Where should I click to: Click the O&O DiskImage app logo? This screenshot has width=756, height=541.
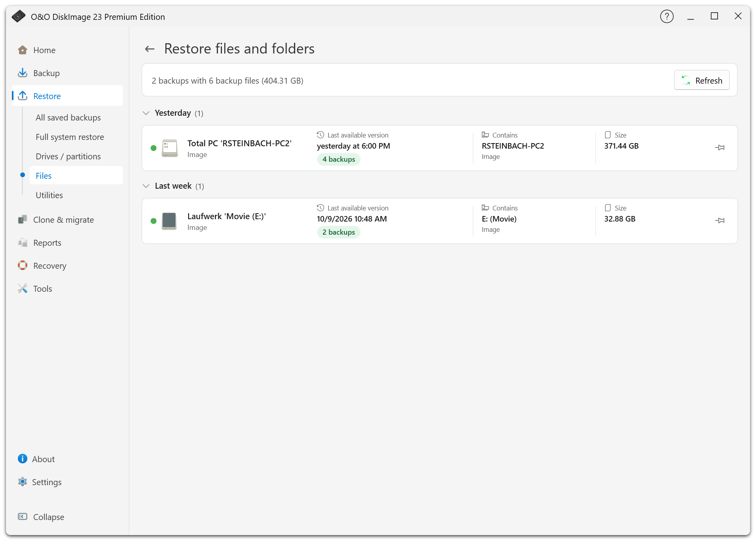tap(19, 17)
